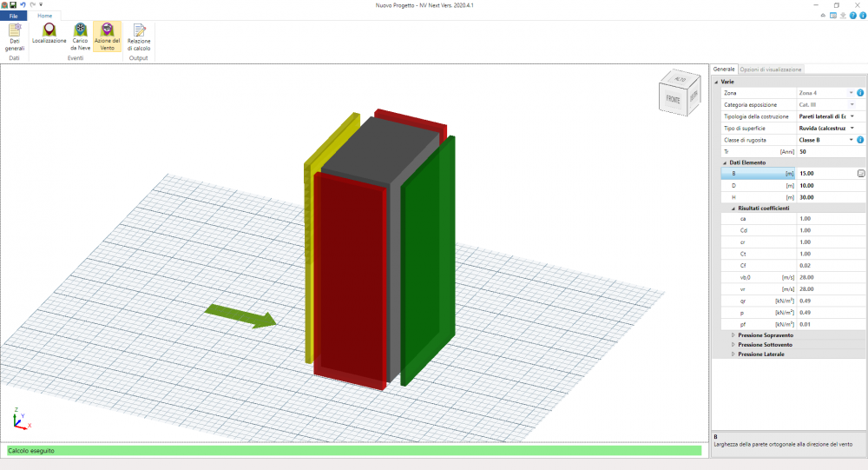Select the vb,0 velocity row
Screen dimensions: 868x470
click(x=792, y=277)
